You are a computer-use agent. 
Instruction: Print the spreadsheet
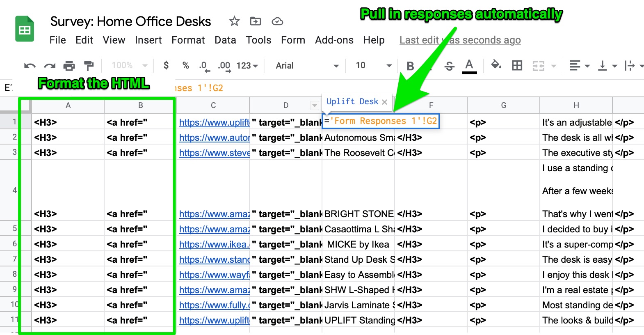[69, 66]
